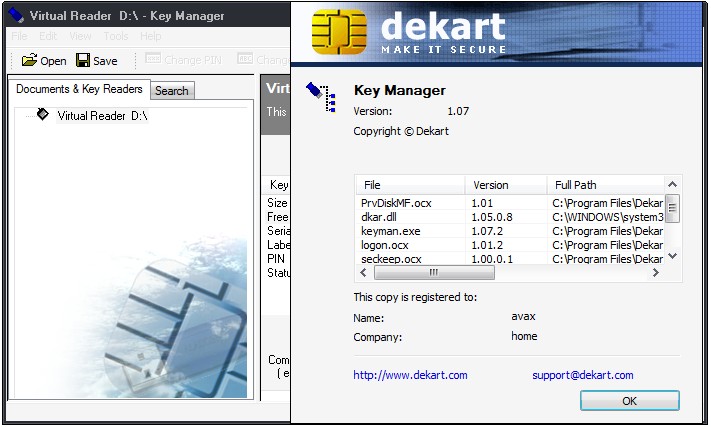Click the File column header

tap(410, 185)
